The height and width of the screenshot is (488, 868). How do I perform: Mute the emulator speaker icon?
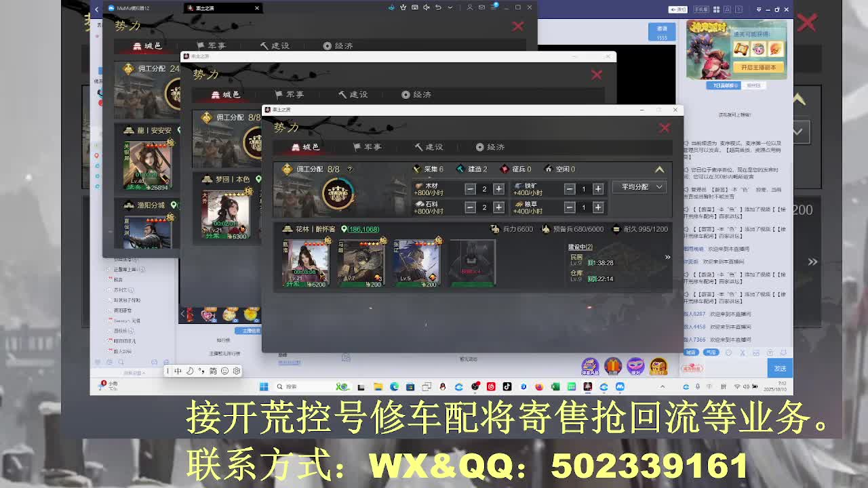point(425,7)
